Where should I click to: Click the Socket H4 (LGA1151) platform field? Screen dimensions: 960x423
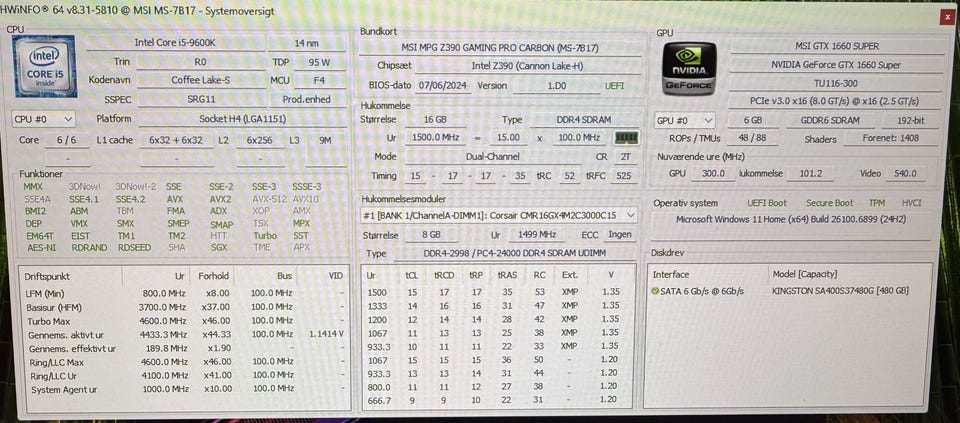tap(242, 119)
